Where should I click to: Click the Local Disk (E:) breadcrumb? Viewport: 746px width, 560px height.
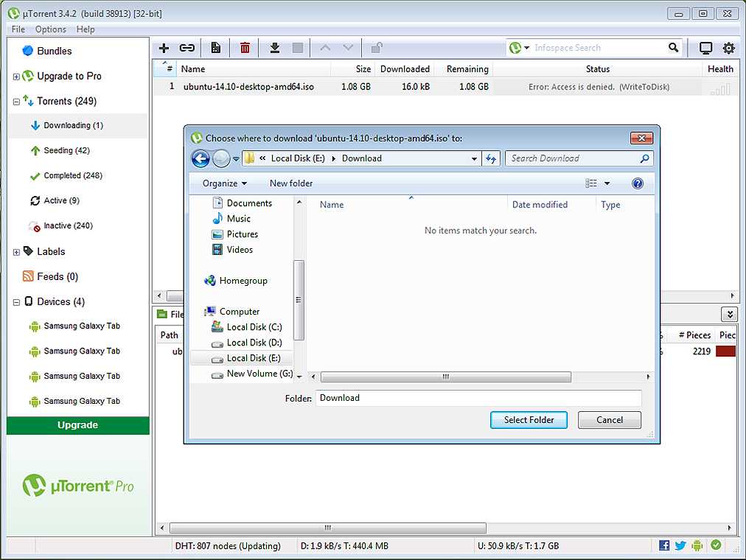pos(298,158)
